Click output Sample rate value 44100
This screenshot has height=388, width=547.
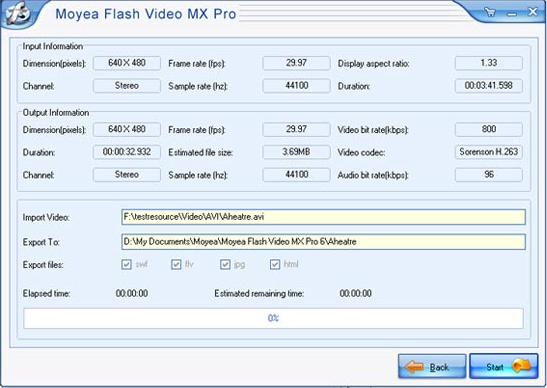(297, 175)
